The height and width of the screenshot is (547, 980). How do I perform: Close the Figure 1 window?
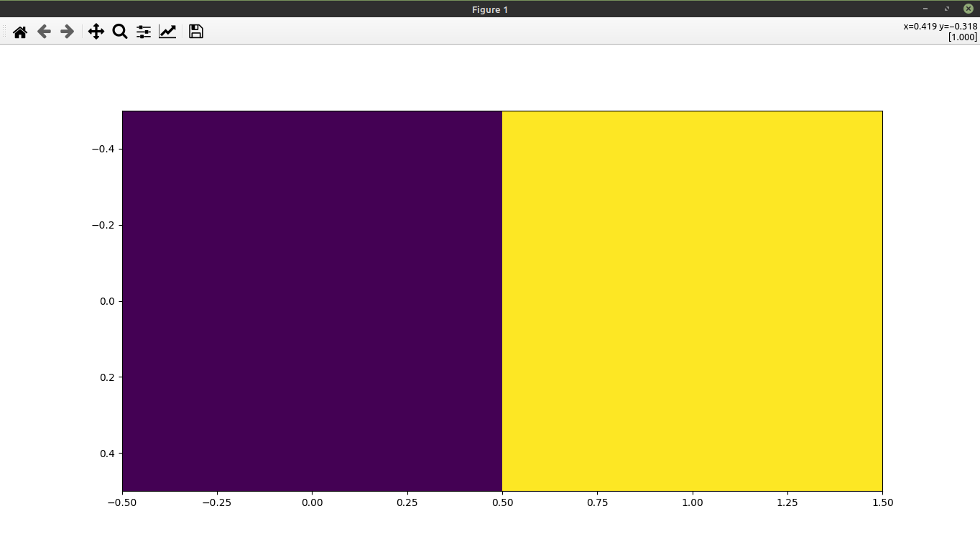pos(969,9)
